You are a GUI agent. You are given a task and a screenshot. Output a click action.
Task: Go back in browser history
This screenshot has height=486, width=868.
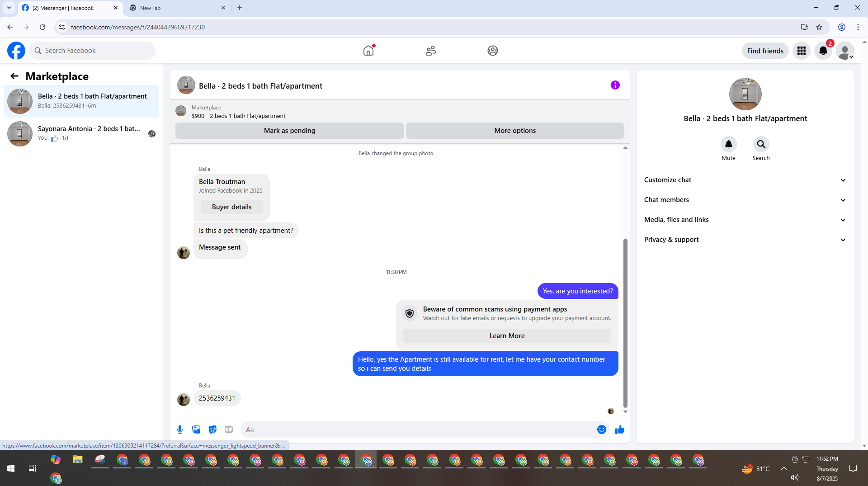pos(10,27)
